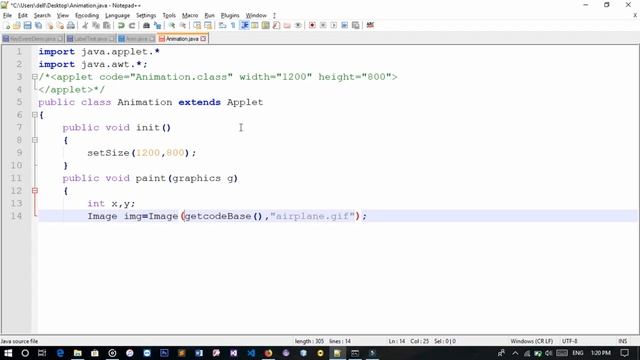
Task: Click Run Macro Multiple Times icon
Action: pos(345,25)
